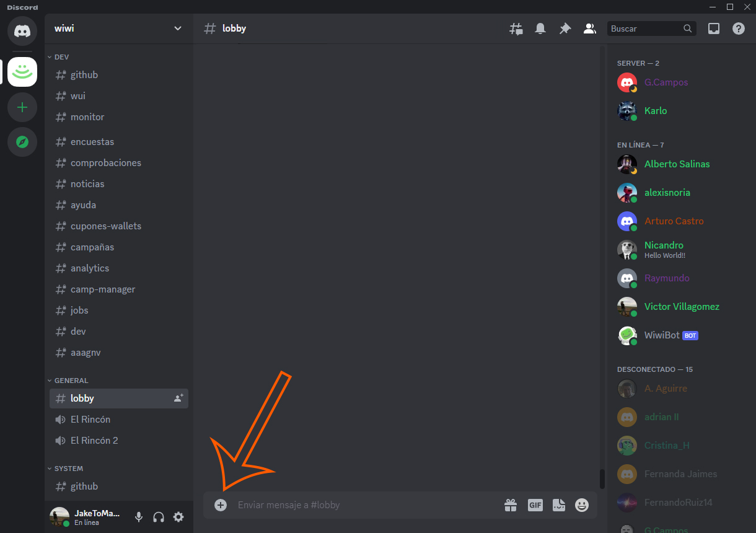Click WiwiBot avatar

(x=627, y=335)
